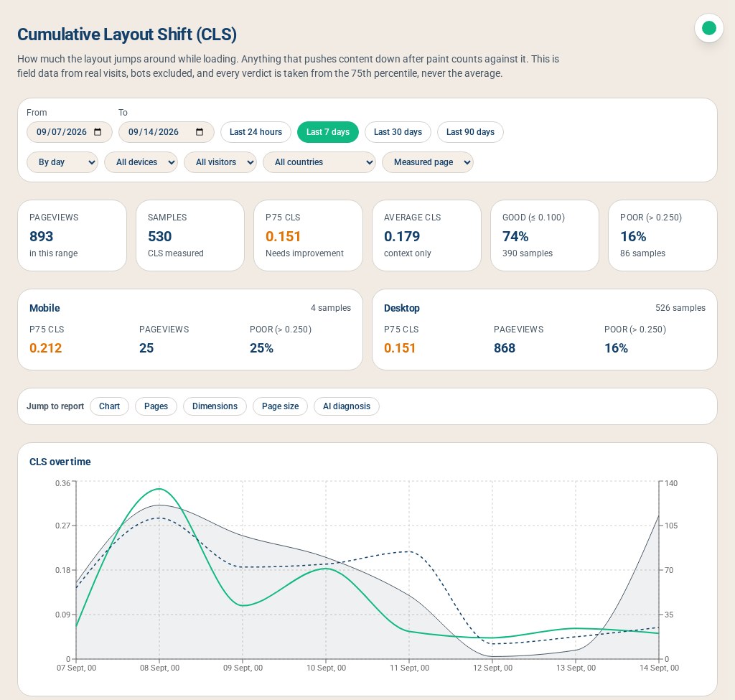Click the Mobile pageviews value 25

(146, 348)
